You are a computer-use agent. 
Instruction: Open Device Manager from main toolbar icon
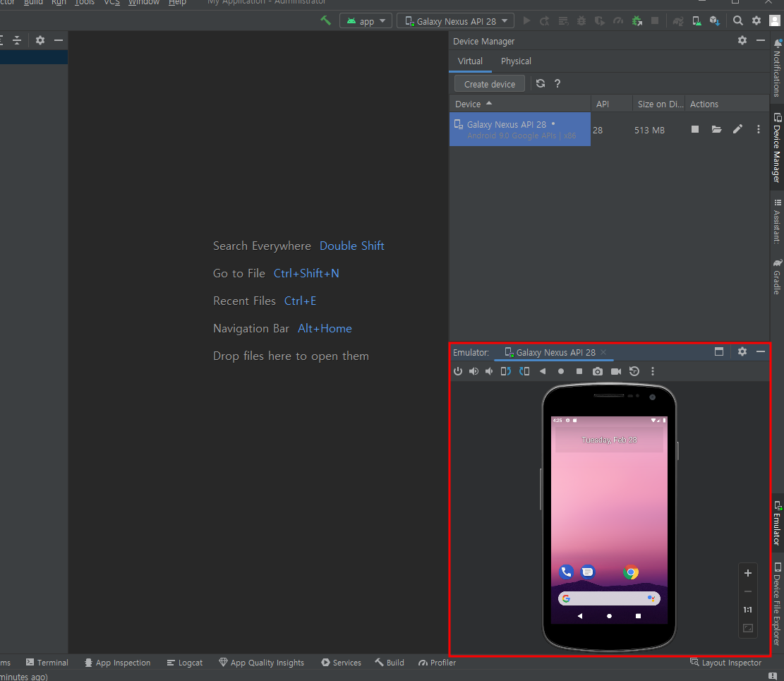click(x=696, y=20)
